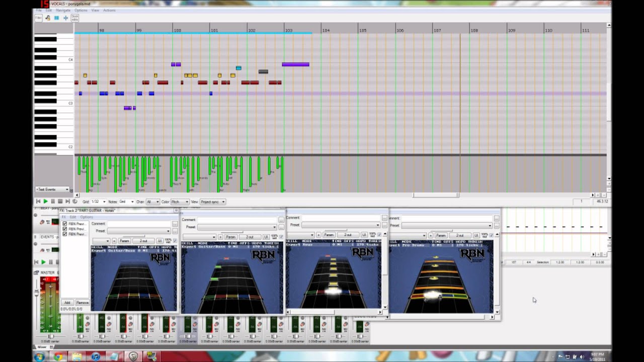The width and height of the screenshot is (644, 362).
Task: Open the Edit menu of MIDI editor
Action: (x=48, y=10)
